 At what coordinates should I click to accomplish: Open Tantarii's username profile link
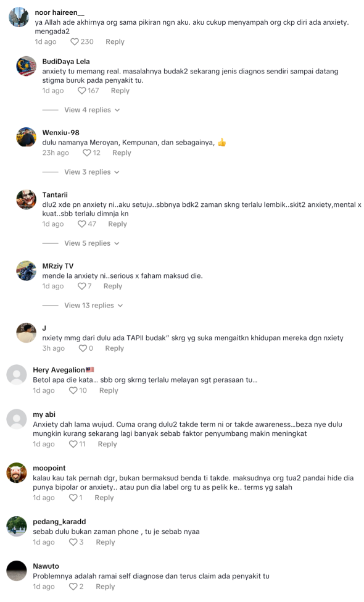(x=55, y=194)
